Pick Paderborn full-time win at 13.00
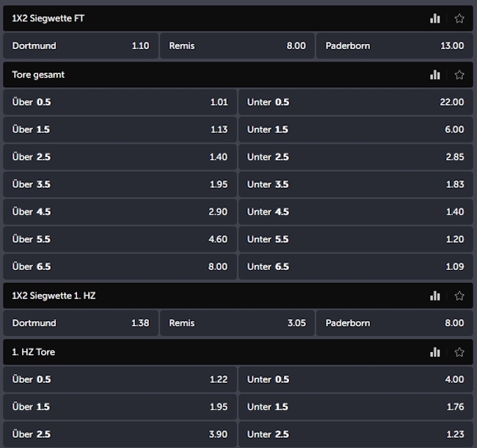 pyautogui.click(x=394, y=45)
